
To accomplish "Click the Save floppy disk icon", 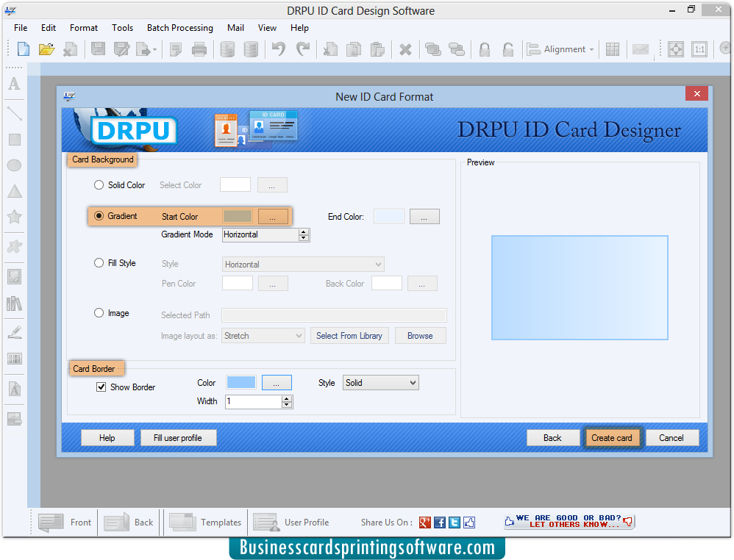I will point(98,49).
